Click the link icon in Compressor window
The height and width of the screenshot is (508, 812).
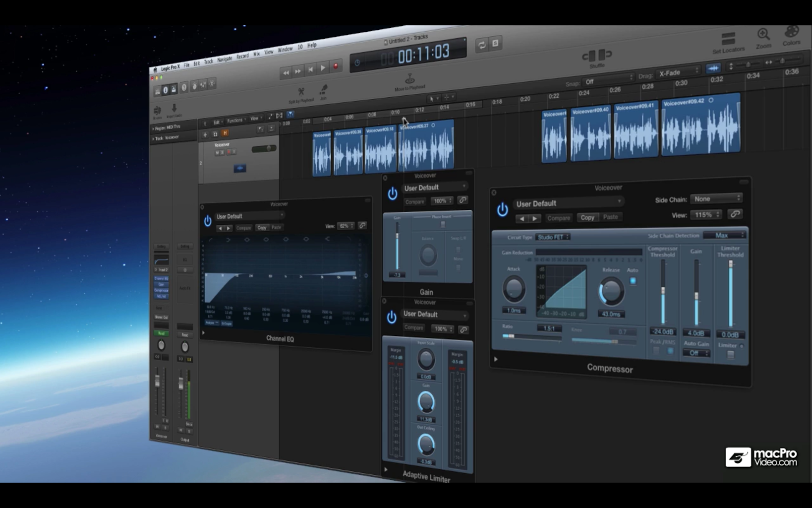click(735, 214)
